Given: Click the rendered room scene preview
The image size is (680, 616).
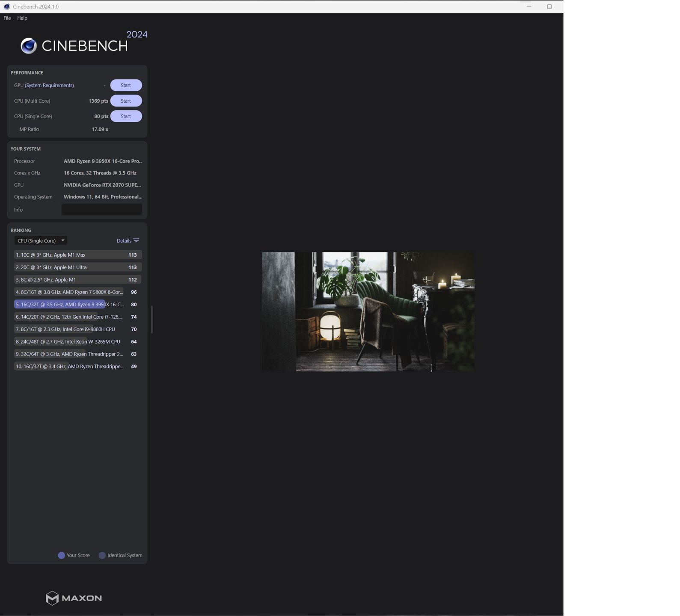Looking at the screenshot, I should point(368,311).
